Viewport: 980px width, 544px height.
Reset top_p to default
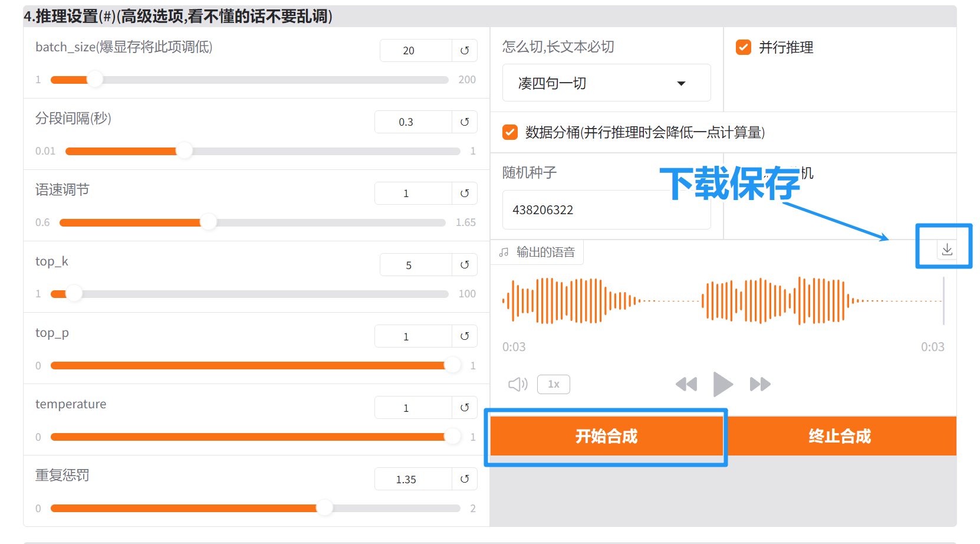[465, 336]
